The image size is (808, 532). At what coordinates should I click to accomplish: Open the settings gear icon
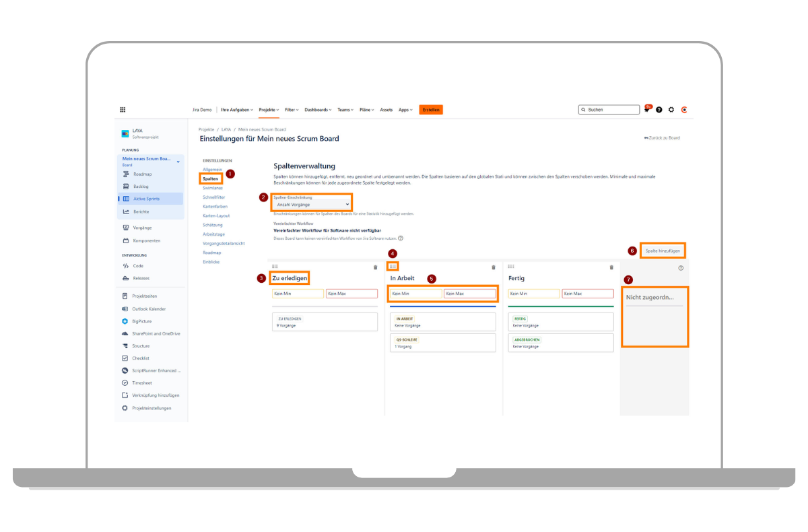pyautogui.click(x=671, y=110)
